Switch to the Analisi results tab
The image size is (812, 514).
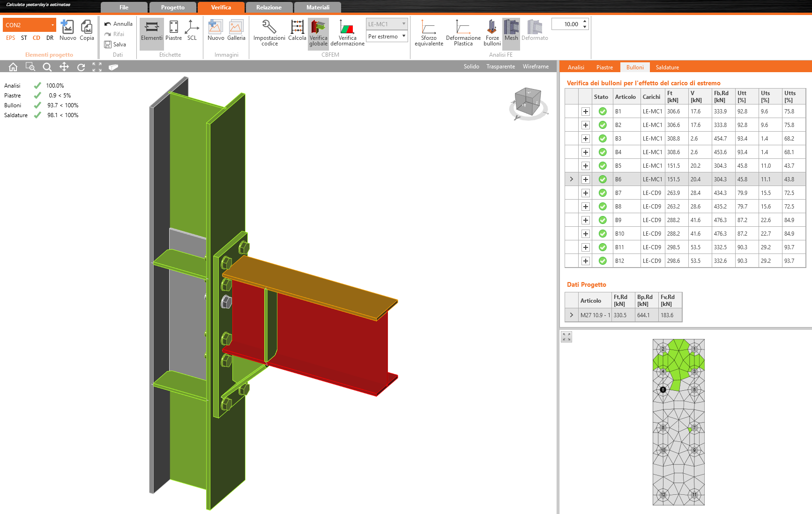click(x=576, y=67)
